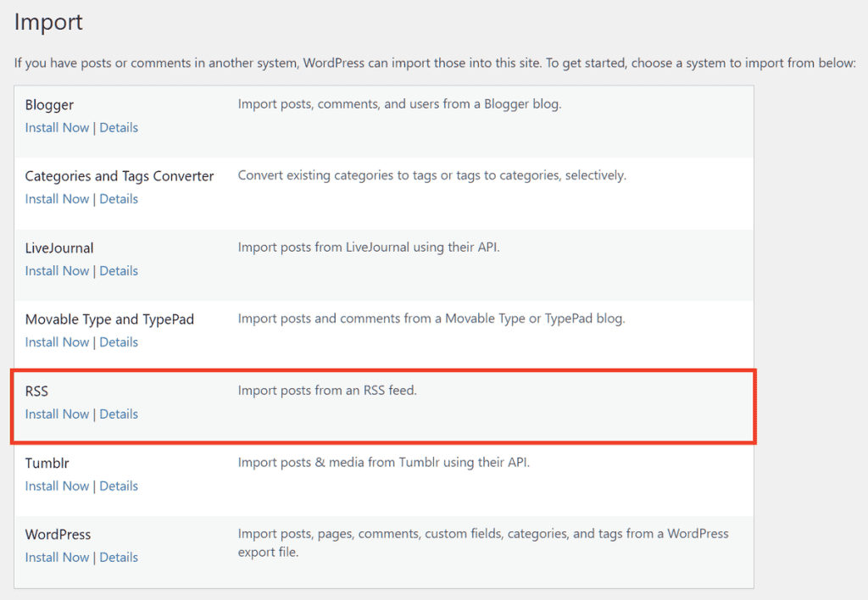
Task: Click the Categories and Tags Converter title
Action: pos(119,176)
